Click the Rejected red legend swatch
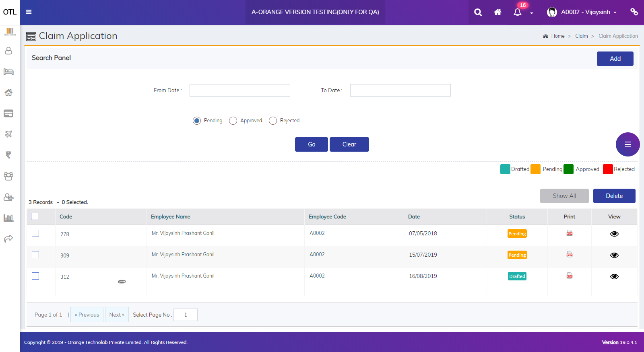The image size is (644, 352). pyautogui.click(x=608, y=169)
